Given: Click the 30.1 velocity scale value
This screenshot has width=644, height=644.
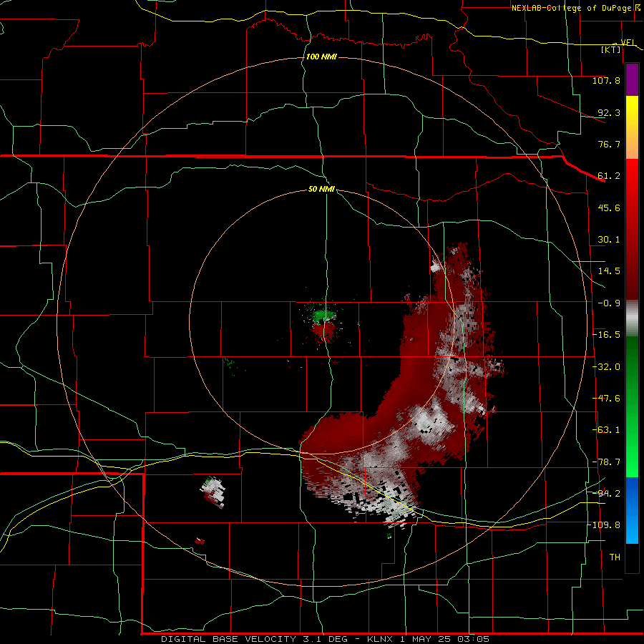Looking at the screenshot, I should click(x=609, y=240).
